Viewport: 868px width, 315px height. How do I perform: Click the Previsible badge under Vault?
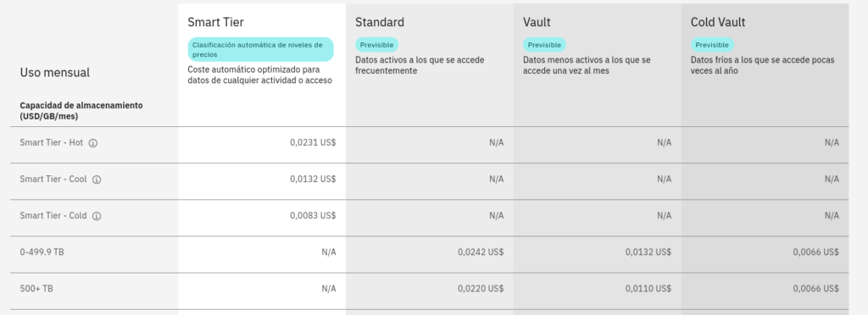(x=545, y=45)
